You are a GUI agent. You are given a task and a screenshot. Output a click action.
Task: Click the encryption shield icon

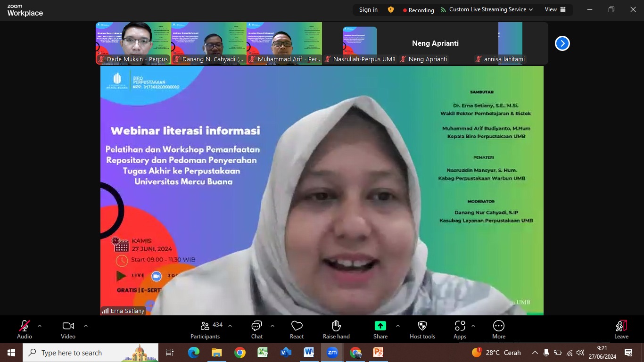[x=390, y=9]
